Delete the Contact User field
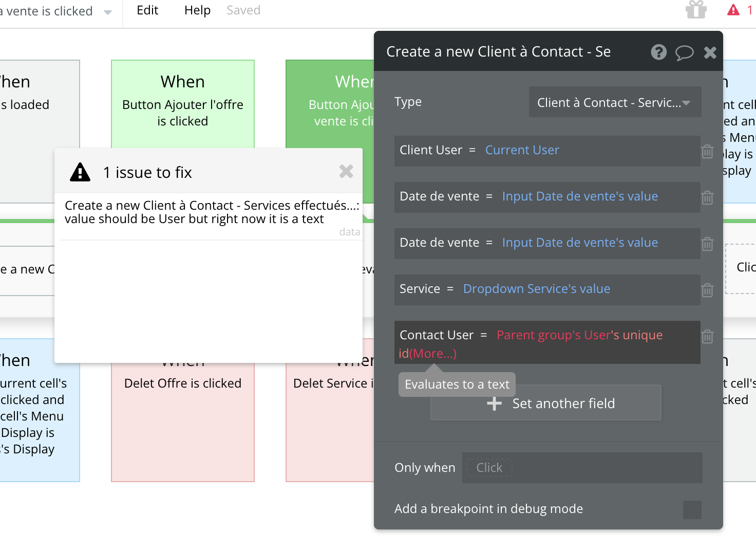Viewport: 756px width, 549px height. [707, 336]
